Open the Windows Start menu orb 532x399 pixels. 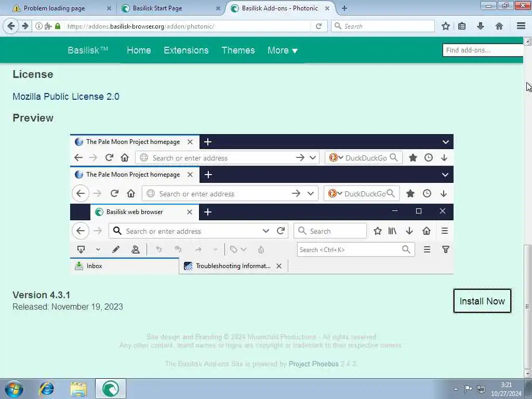tap(14, 389)
